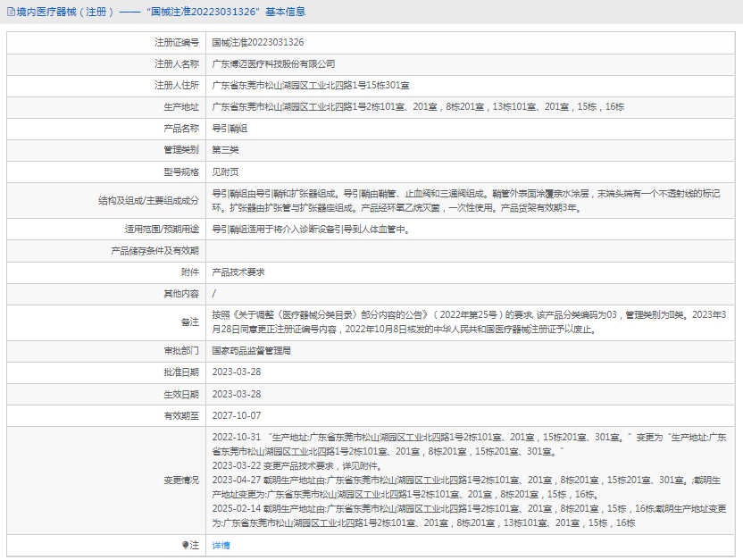
Task: Select model specification value 见附页
Action: click(225, 172)
